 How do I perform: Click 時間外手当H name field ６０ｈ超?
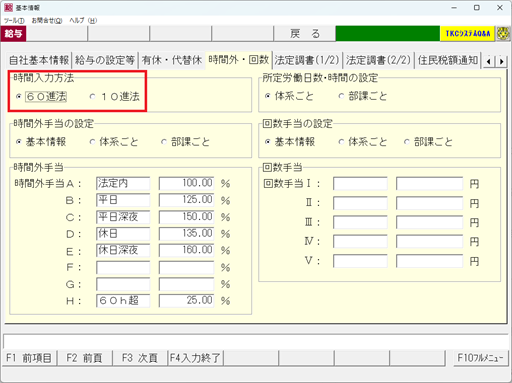(x=123, y=301)
